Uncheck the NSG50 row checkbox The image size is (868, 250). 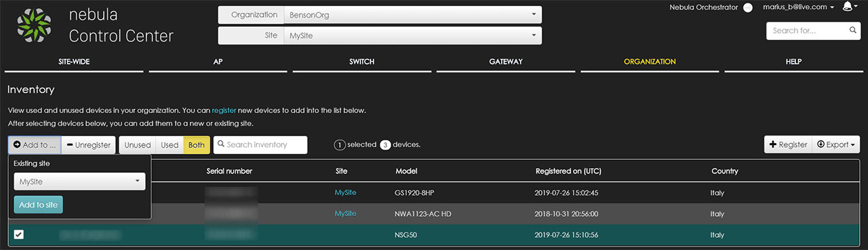click(19, 234)
